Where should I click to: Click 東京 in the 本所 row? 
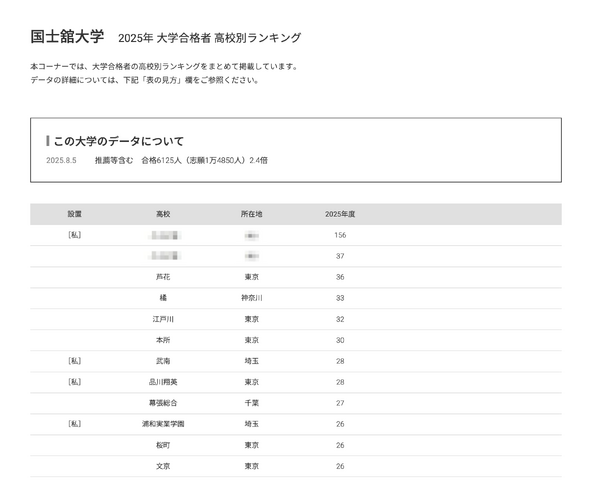tap(252, 340)
